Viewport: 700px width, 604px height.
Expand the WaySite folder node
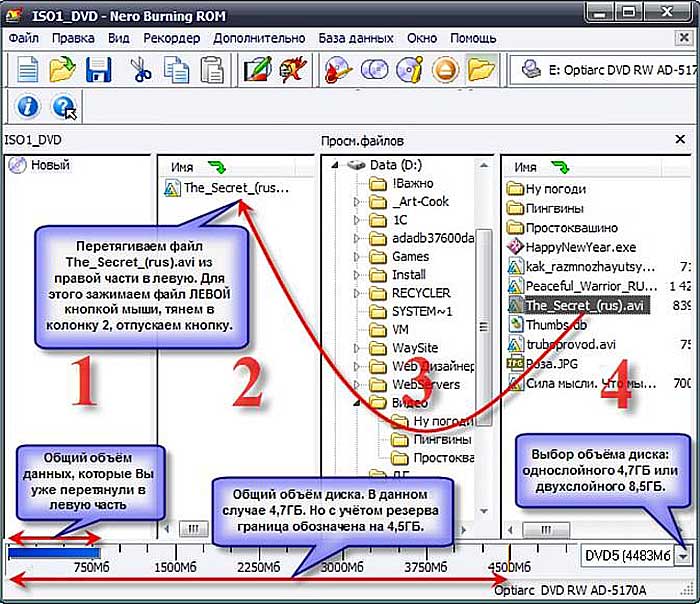click(x=357, y=348)
